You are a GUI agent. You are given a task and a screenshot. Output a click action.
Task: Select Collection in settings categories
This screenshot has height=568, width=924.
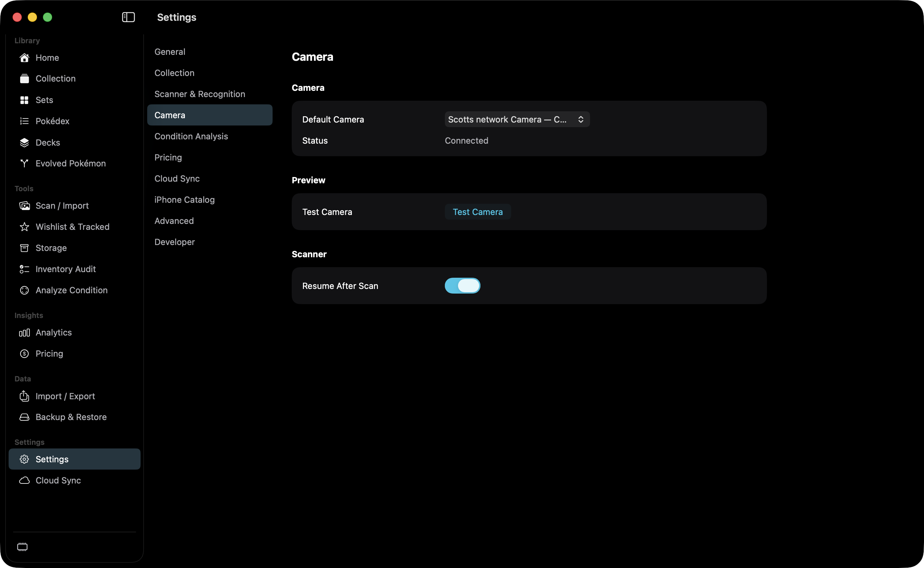(210, 73)
